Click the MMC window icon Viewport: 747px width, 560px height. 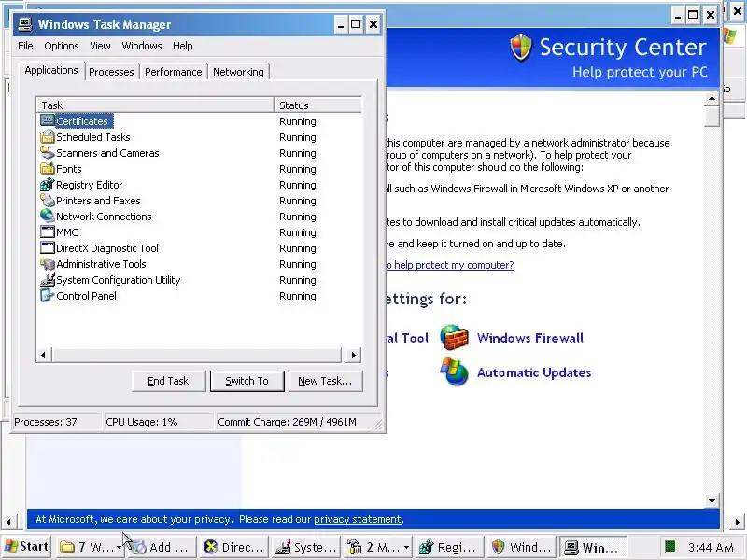[x=48, y=231]
